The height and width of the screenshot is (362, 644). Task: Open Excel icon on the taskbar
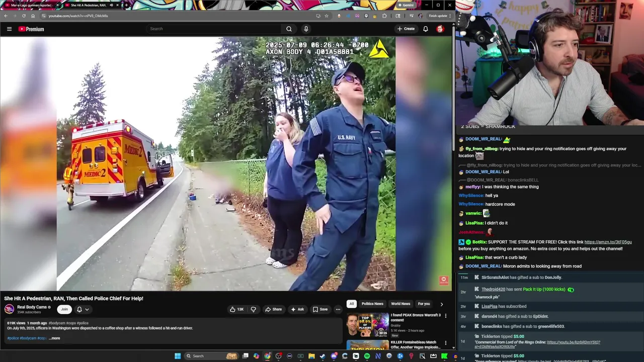click(300, 356)
